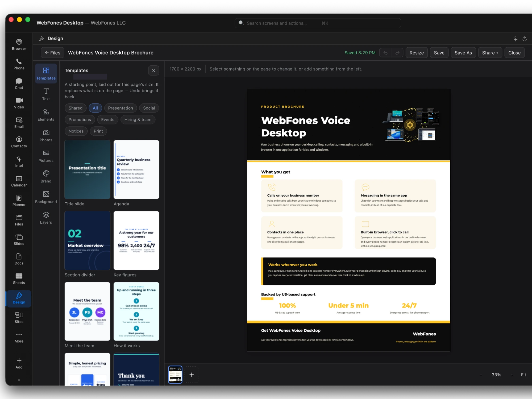Zoom out with the minus button
Screen dimensions: 532x399
[481, 375]
